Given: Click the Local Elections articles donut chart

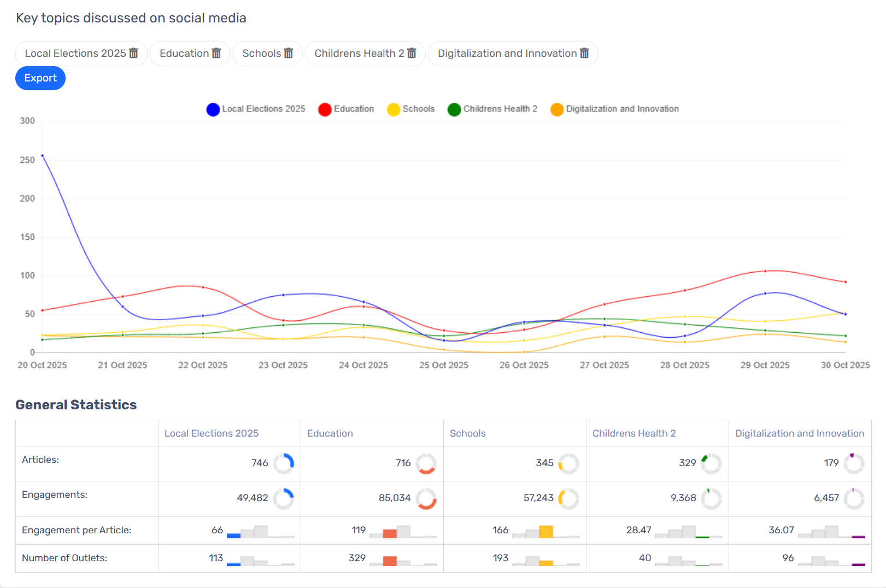Looking at the screenshot, I should click(x=283, y=463).
